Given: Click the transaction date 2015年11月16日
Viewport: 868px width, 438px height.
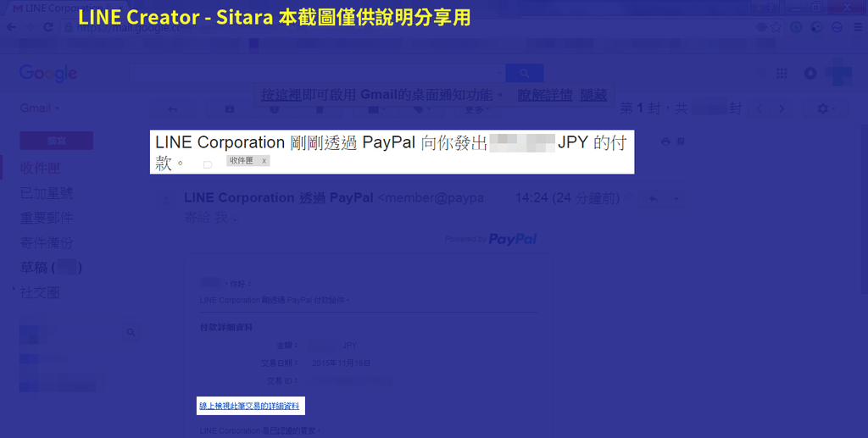Looking at the screenshot, I should pyautogui.click(x=341, y=363).
